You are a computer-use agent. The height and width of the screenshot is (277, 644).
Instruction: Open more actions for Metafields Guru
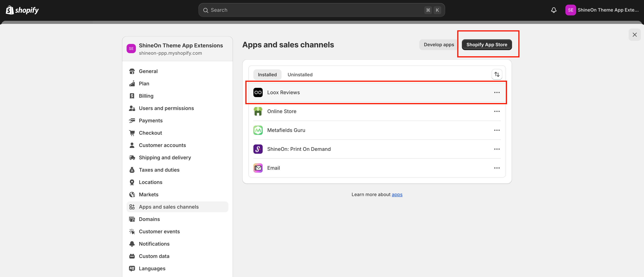[x=497, y=130]
